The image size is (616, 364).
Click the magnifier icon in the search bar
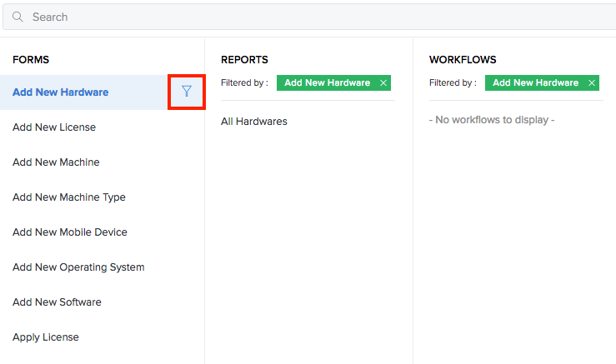point(18,17)
